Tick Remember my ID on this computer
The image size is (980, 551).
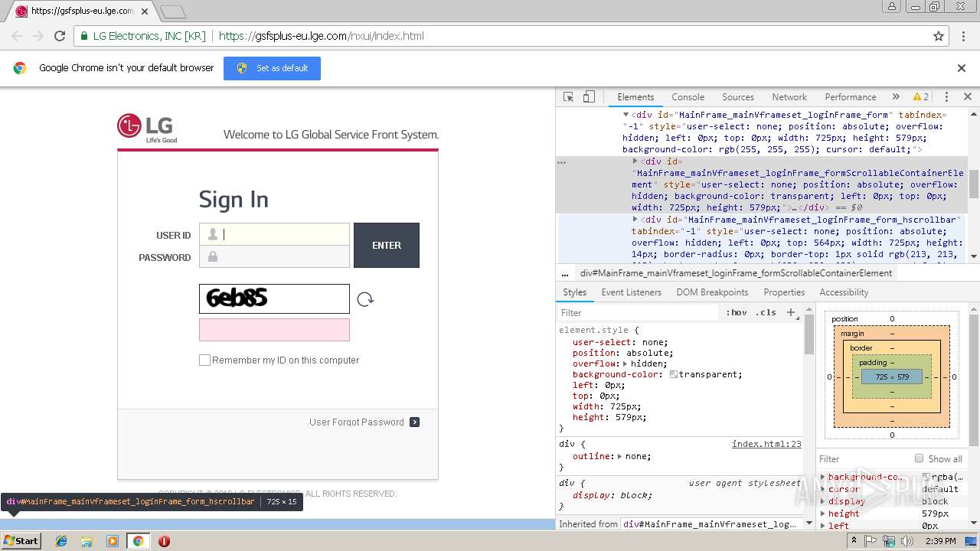tap(204, 360)
